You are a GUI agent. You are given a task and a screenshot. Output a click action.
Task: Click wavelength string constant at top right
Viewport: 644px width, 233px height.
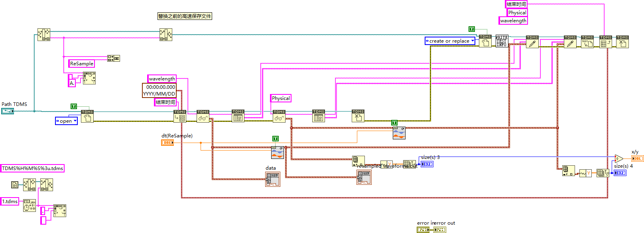pyautogui.click(x=513, y=21)
